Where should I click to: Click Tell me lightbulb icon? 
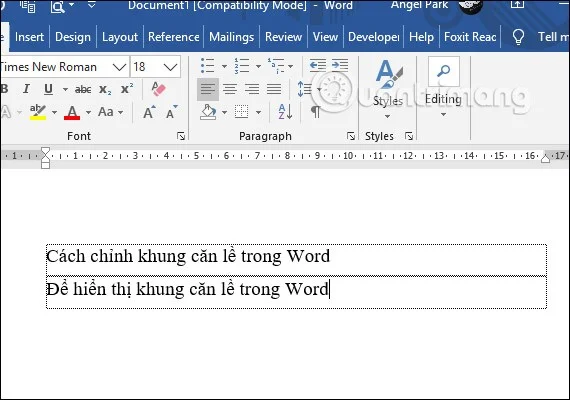tap(518, 37)
